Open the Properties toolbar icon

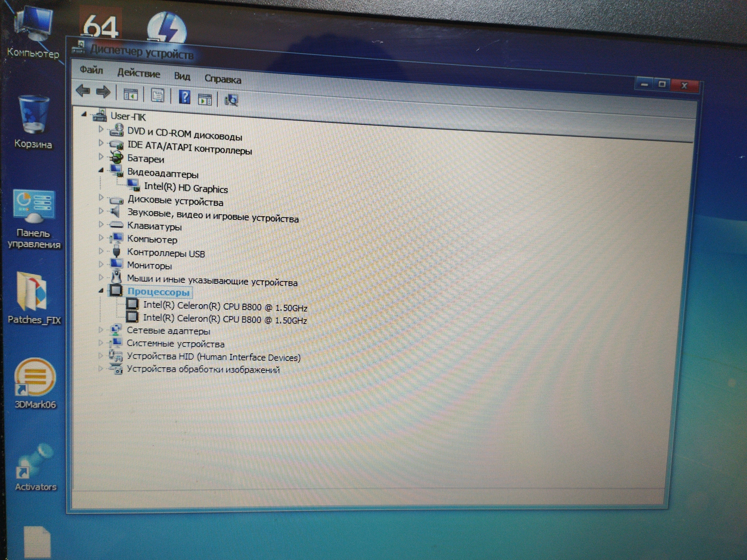158,95
